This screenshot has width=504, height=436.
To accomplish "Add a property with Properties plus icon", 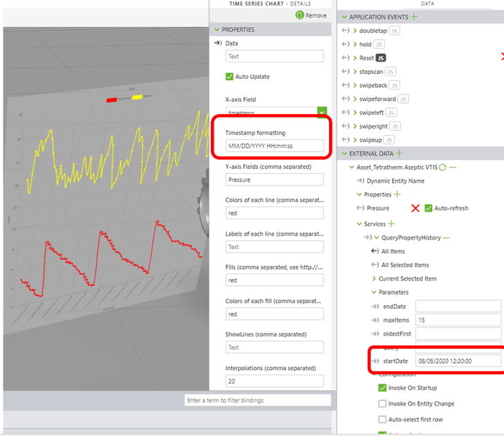I will point(398,194).
